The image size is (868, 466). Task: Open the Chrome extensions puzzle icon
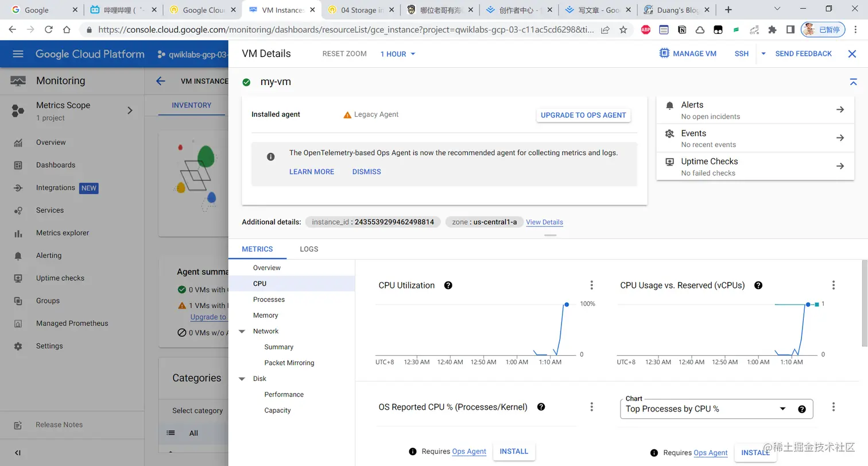pos(772,30)
